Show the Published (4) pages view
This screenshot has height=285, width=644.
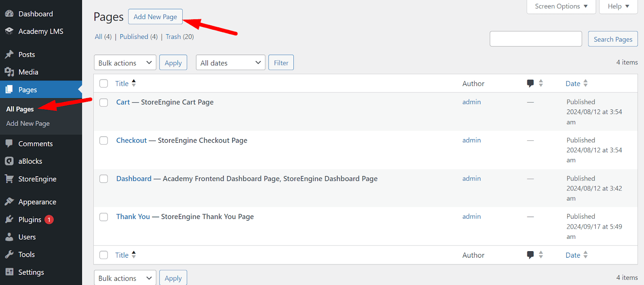(138, 37)
